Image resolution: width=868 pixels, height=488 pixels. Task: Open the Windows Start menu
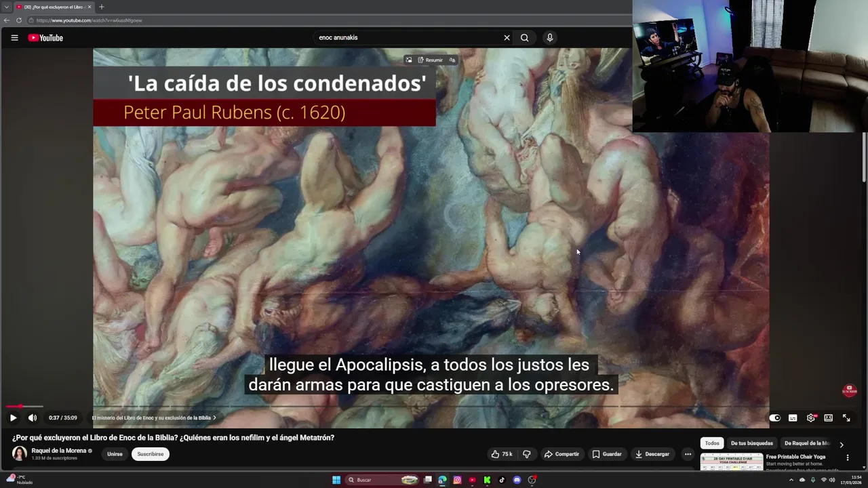[x=336, y=480]
